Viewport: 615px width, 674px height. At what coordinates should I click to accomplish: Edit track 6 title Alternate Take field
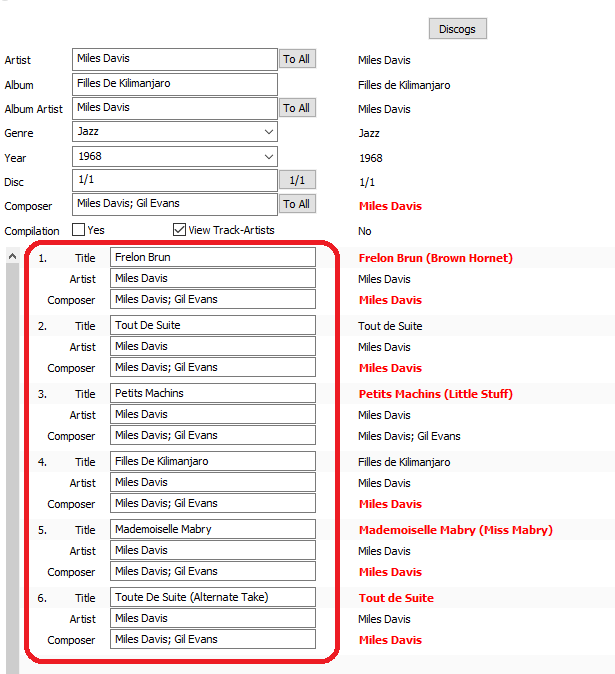click(212, 597)
